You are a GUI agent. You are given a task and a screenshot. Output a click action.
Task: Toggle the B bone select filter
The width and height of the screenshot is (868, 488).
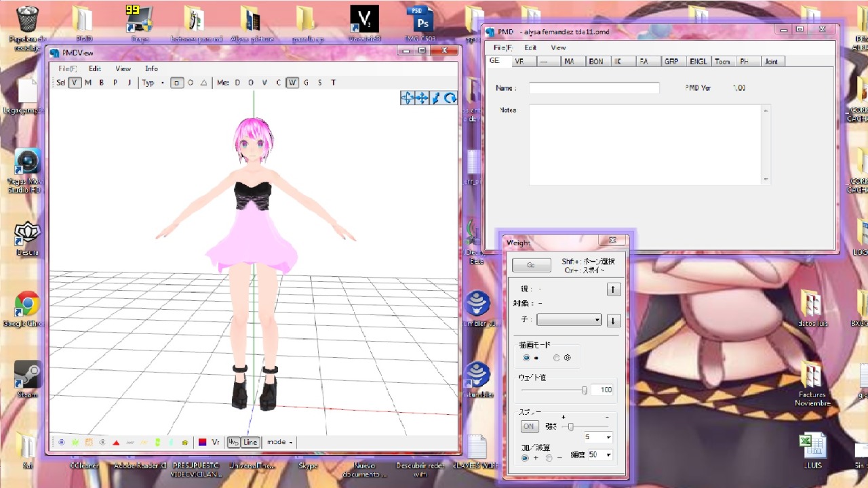click(102, 83)
